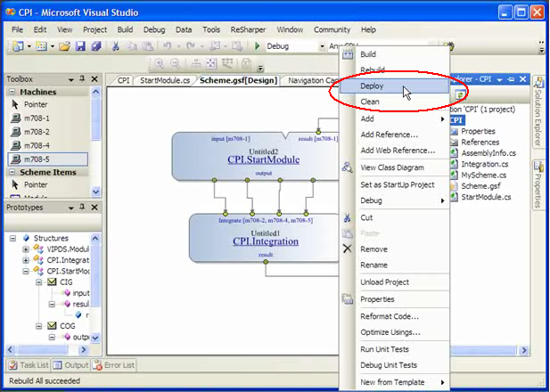Open New from Template submenu
This screenshot has height=392, width=550.
(394, 382)
